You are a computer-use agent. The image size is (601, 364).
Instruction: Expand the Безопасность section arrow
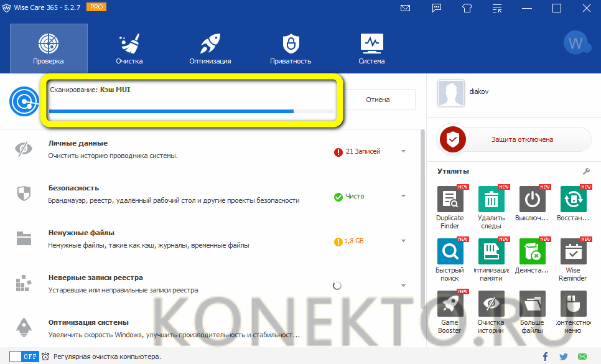point(404,197)
